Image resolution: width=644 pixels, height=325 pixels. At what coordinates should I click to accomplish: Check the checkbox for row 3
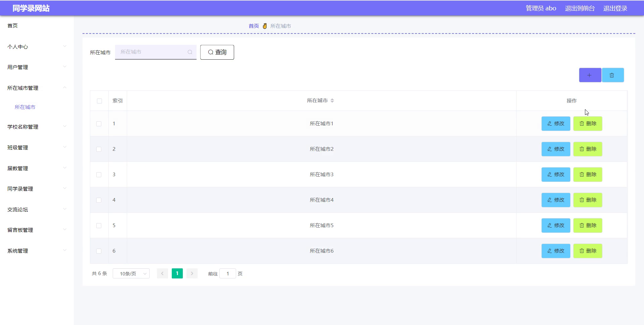tap(99, 175)
